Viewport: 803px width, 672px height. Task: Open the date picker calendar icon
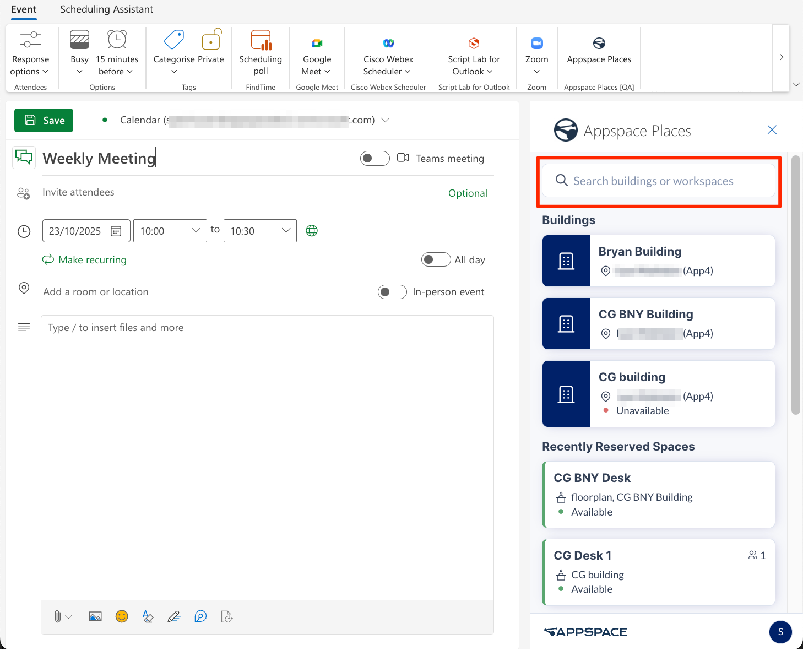click(x=116, y=231)
